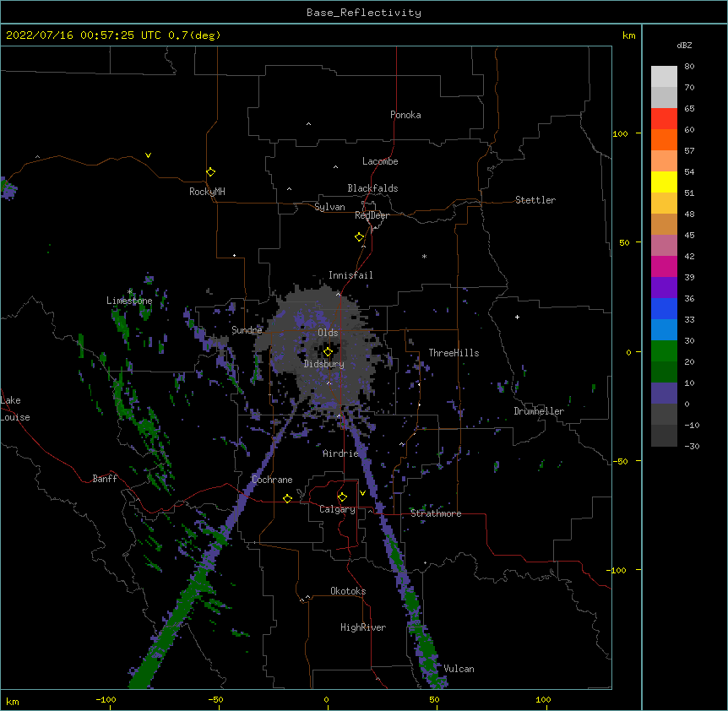The image size is (728, 711).
Task: Click the Cochrane town label
Action: [272, 480]
